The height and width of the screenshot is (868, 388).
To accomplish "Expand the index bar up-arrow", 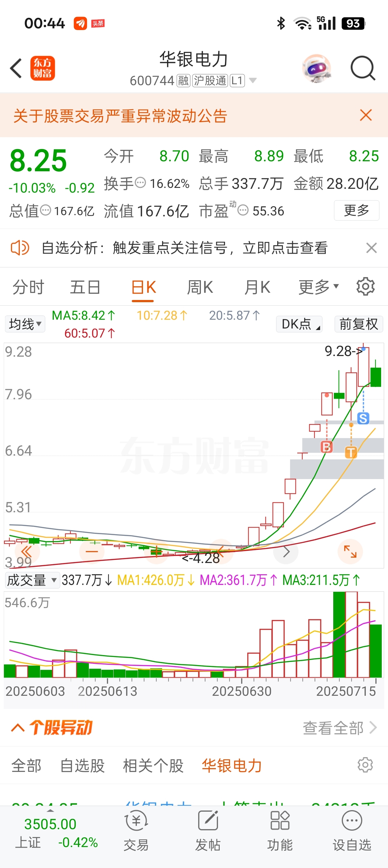I will coord(50,811).
